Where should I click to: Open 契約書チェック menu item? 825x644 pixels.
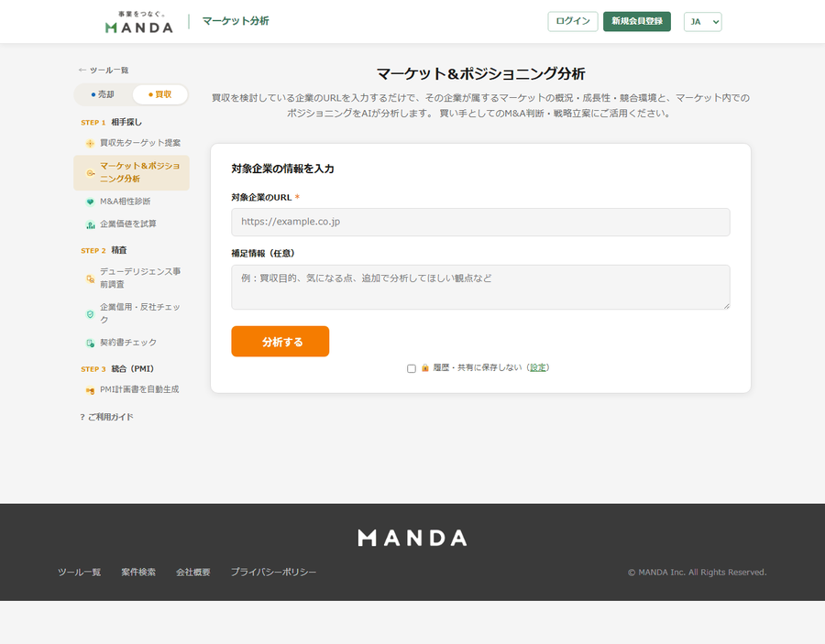131,343
